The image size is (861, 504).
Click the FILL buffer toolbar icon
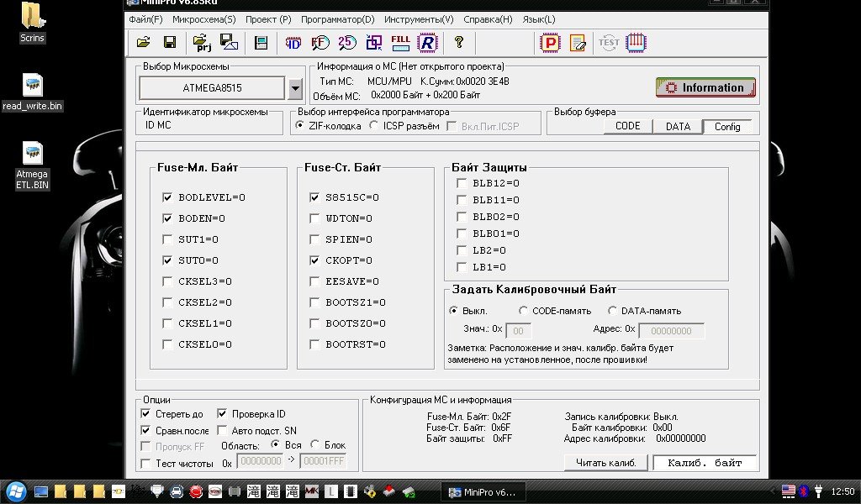tap(401, 42)
